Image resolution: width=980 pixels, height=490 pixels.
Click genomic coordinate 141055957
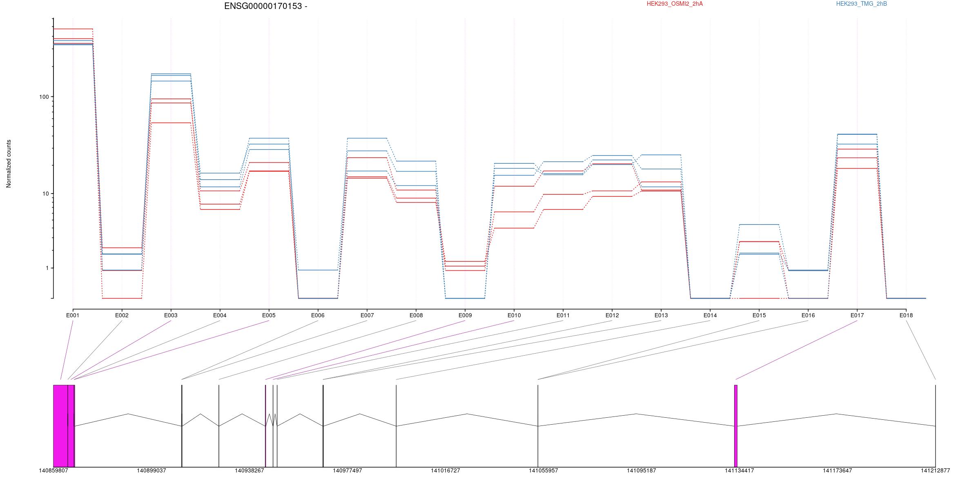pos(543,471)
